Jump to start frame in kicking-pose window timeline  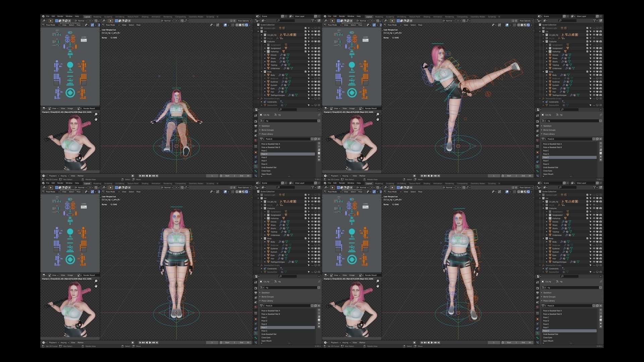point(422,176)
